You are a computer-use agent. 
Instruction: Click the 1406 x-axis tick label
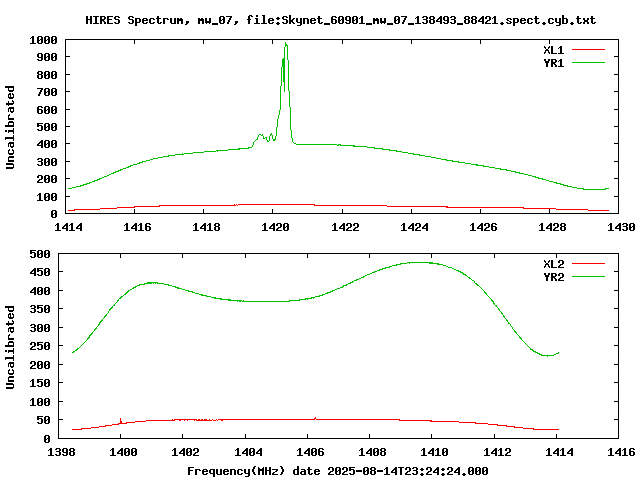[310, 452]
